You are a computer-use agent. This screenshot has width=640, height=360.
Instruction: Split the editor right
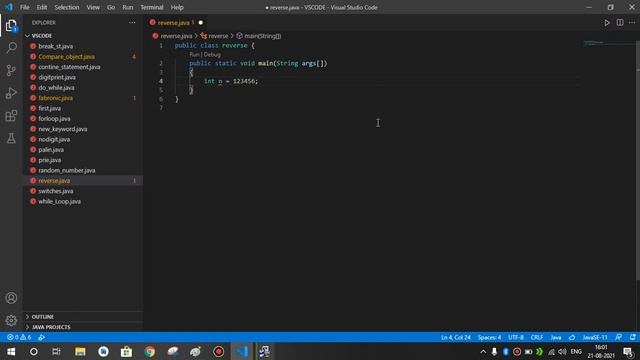[620, 23]
